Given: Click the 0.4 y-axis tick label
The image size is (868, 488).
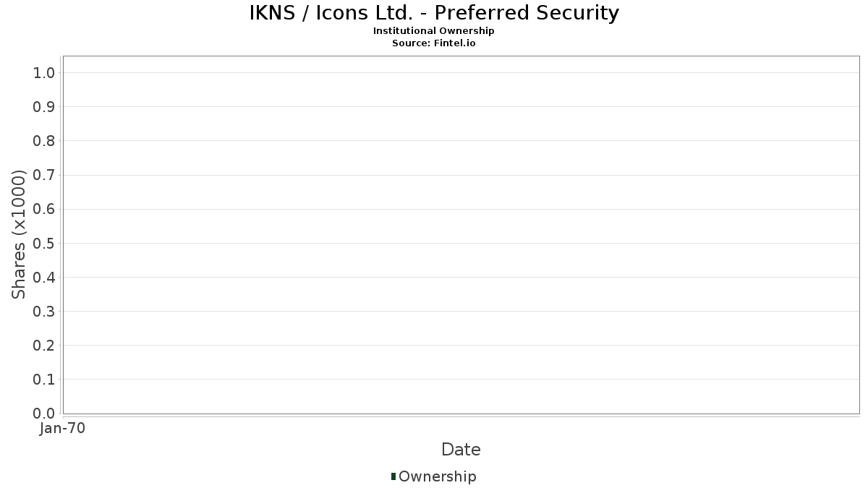Looking at the screenshot, I should [44, 277].
